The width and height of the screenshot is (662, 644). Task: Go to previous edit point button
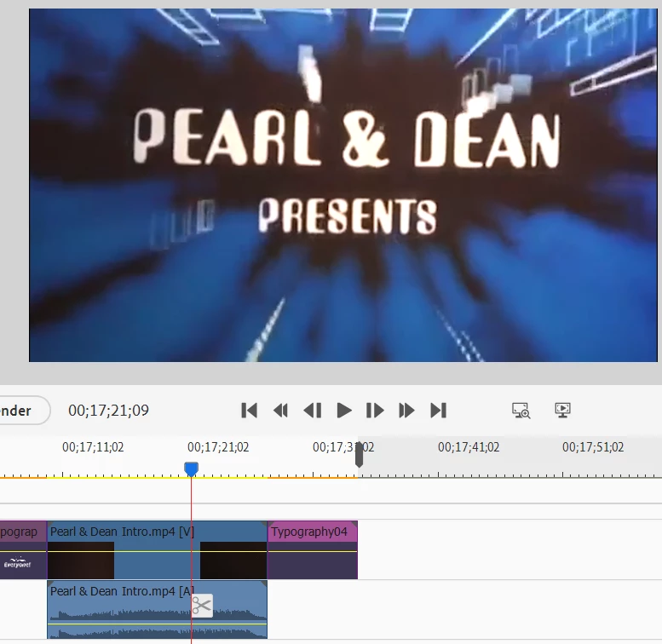249,411
